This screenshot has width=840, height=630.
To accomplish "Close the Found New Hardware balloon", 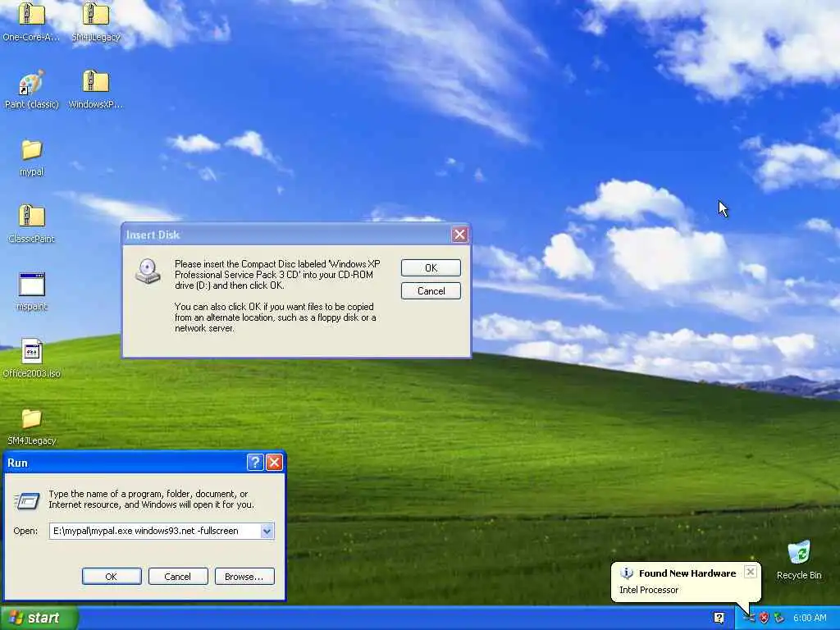I will point(751,572).
